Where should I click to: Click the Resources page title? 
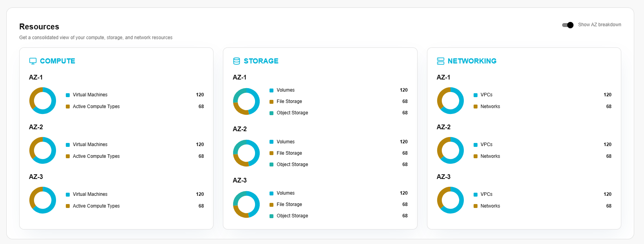click(x=39, y=27)
